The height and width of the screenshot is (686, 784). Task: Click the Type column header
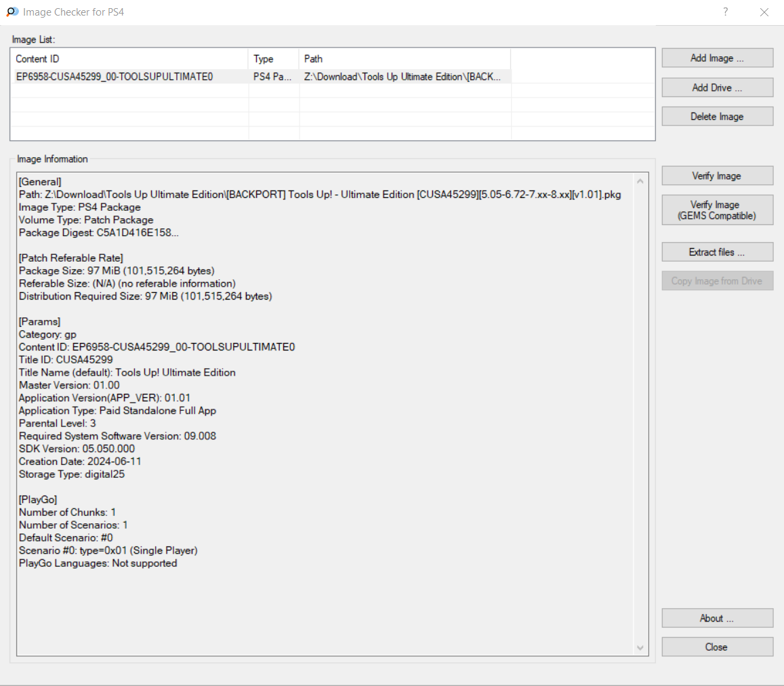(274, 59)
